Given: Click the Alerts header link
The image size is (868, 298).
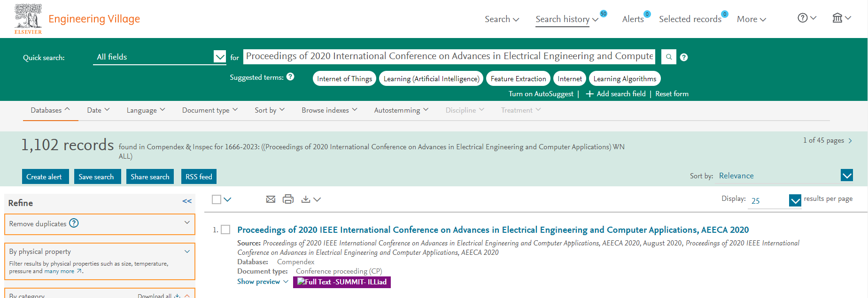Looking at the screenshot, I should [x=633, y=19].
